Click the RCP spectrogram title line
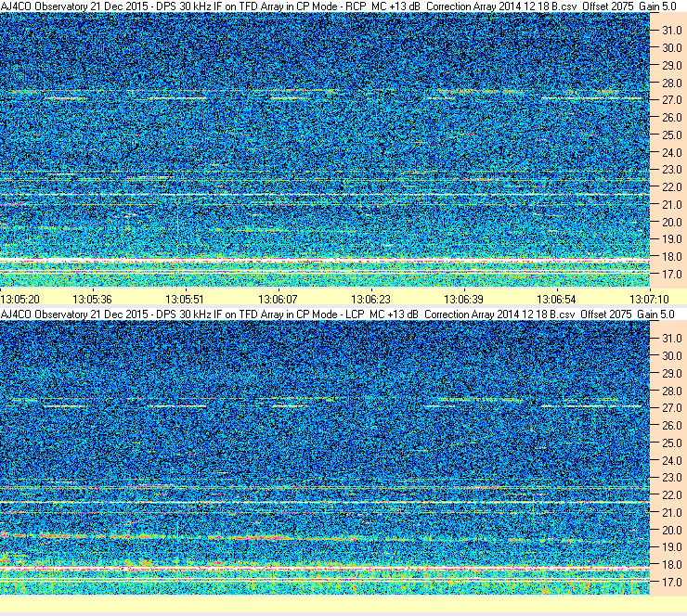 click(x=338, y=6)
